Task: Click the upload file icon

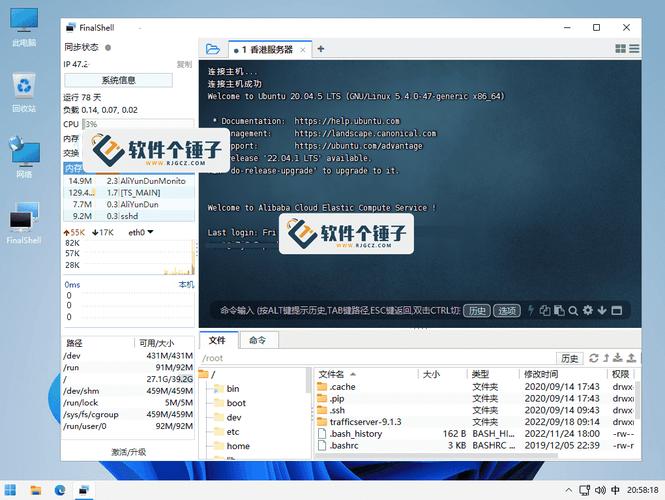Action: click(x=631, y=358)
